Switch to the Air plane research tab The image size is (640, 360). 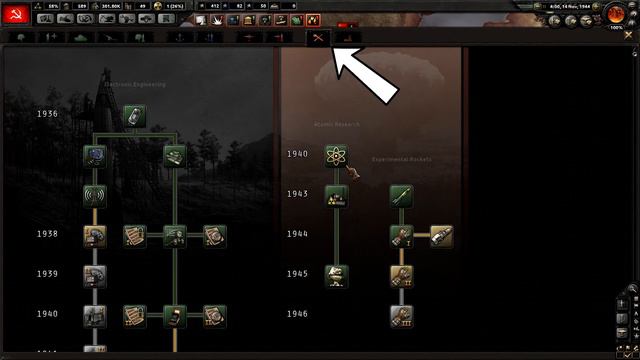(249, 38)
